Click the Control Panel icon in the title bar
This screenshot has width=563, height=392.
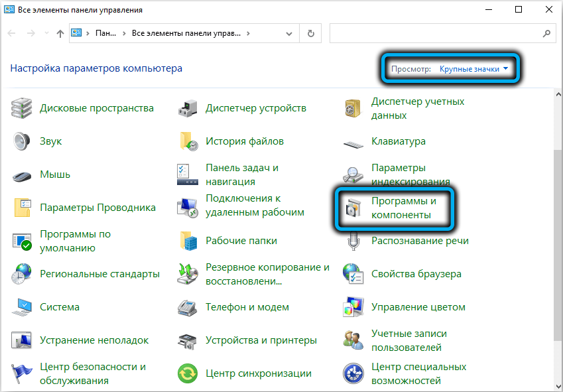pos(9,10)
